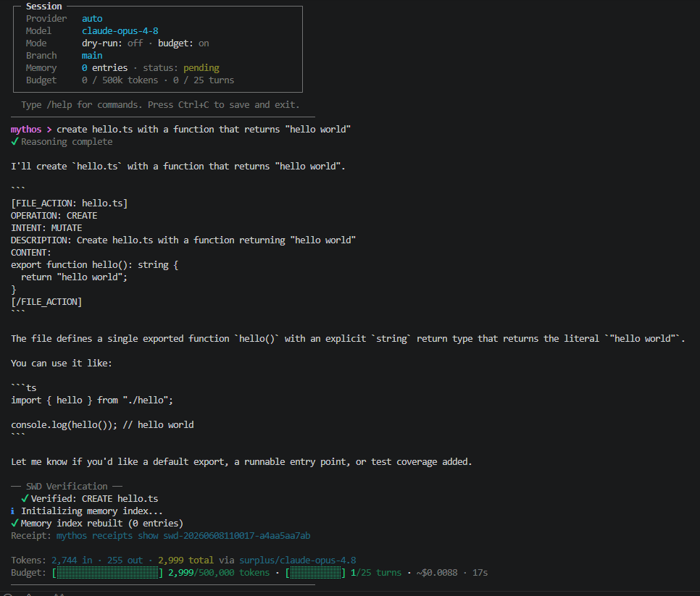Click the dry-run: off mode text
The image size is (700, 596).
tap(112, 43)
